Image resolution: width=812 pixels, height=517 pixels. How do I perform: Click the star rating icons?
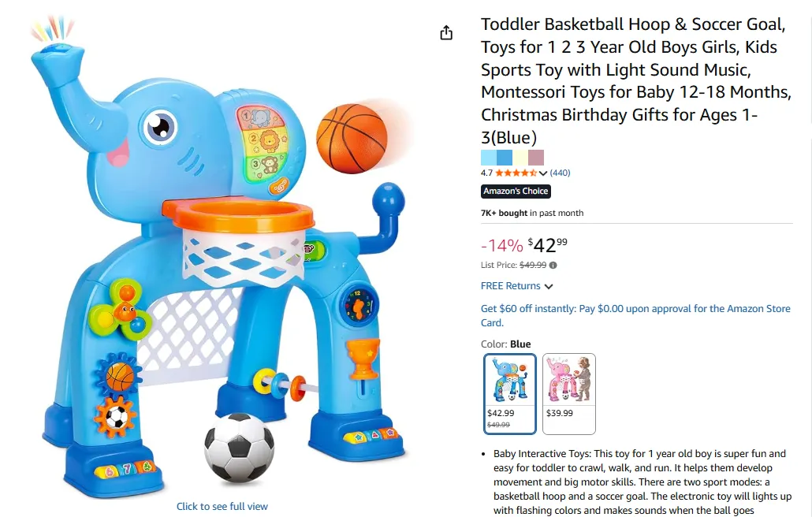(516, 173)
